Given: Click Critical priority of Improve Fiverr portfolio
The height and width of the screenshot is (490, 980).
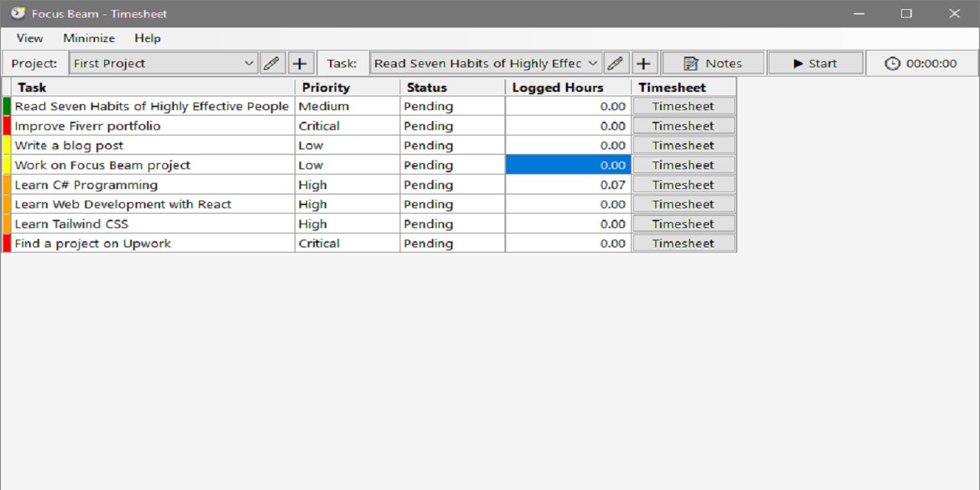Looking at the screenshot, I should 348,126.
